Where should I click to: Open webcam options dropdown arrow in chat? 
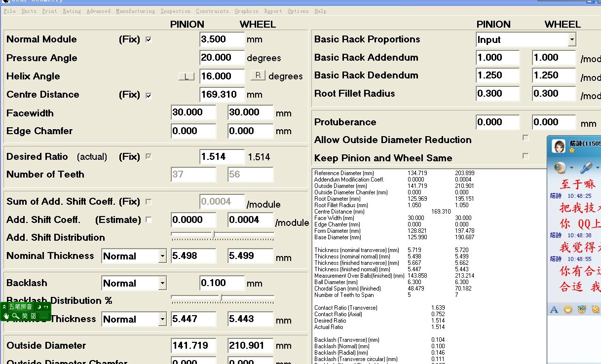coord(571,169)
